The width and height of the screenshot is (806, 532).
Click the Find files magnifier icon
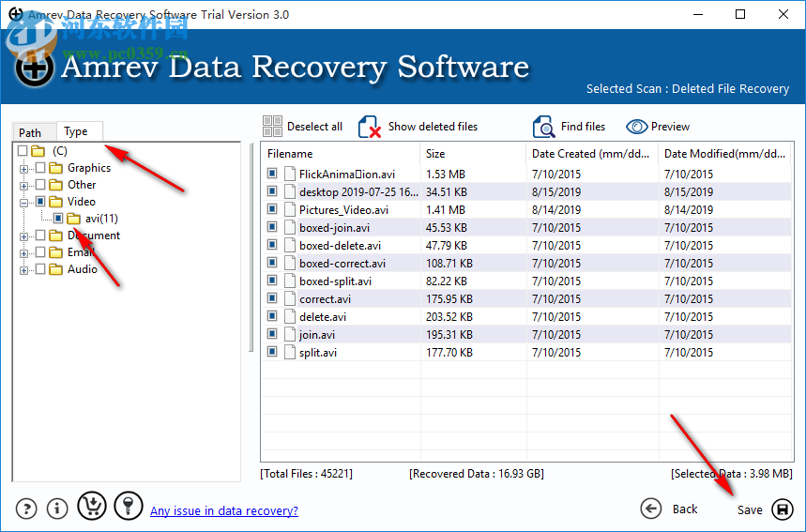click(x=543, y=127)
